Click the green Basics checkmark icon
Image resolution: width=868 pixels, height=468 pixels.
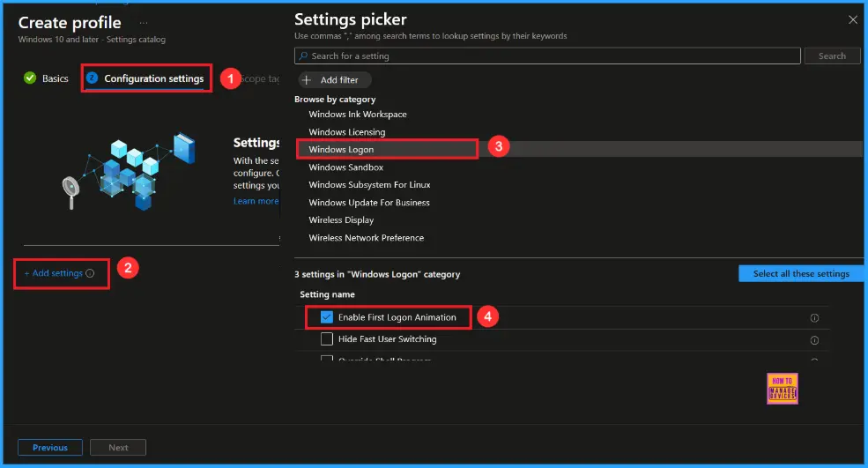point(30,78)
